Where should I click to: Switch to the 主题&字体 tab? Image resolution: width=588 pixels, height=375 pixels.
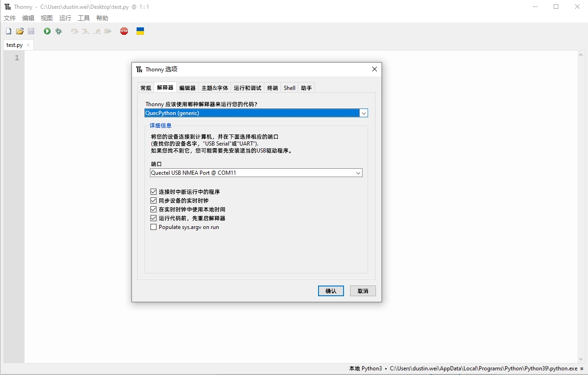(x=215, y=88)
